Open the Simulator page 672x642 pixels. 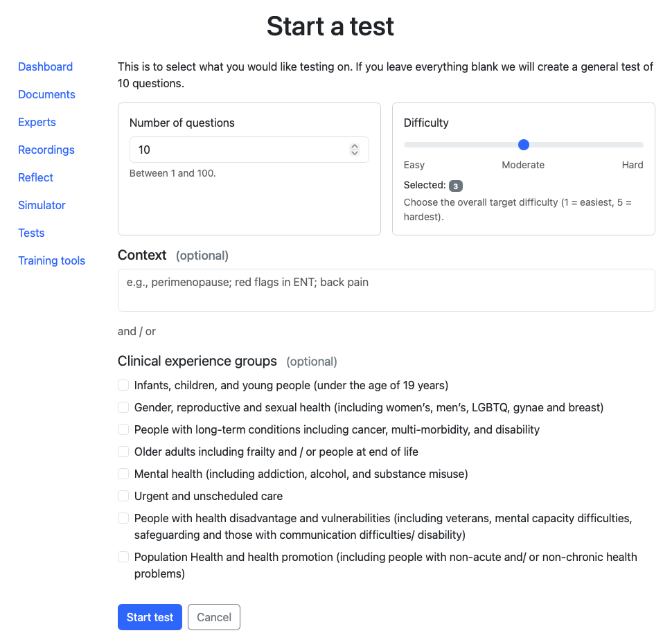click(x=42, y=205)
